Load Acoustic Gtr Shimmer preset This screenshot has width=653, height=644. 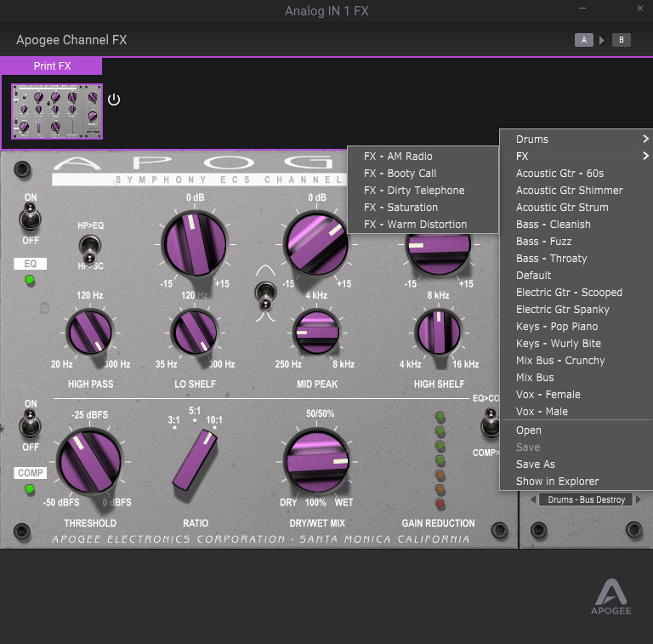(576, 191)
